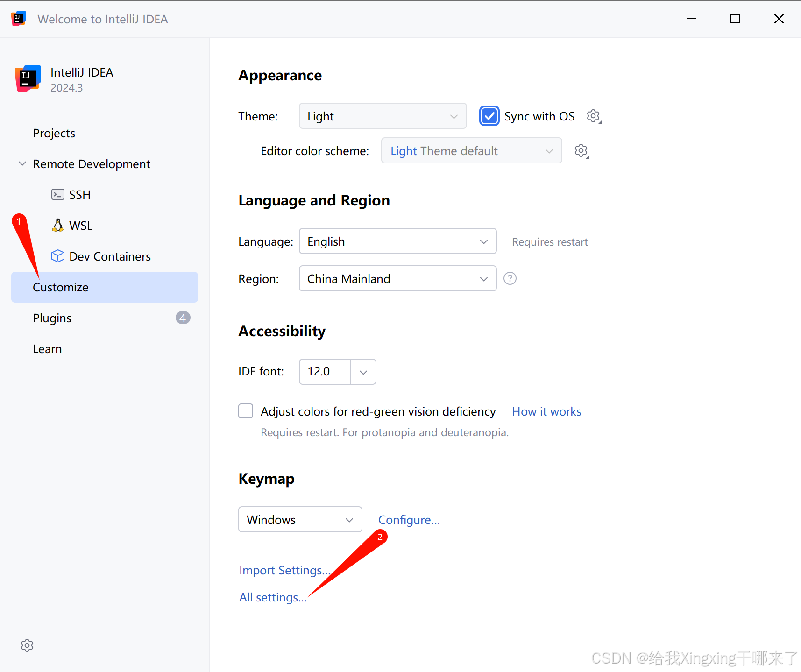Go to the Projects section
This screenshot has height=672, width=801.
[x=105, y=133]
